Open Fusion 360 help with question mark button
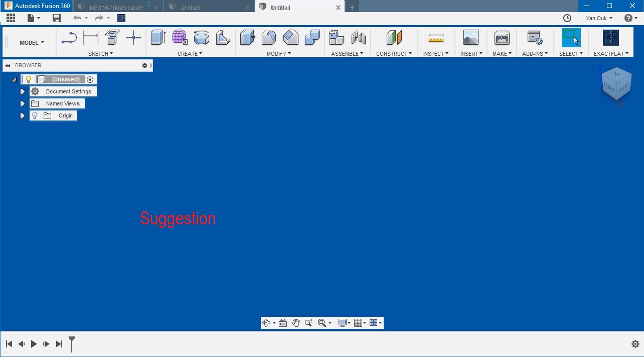Viewport: 644px width, 357px height. tap(627, 18)
